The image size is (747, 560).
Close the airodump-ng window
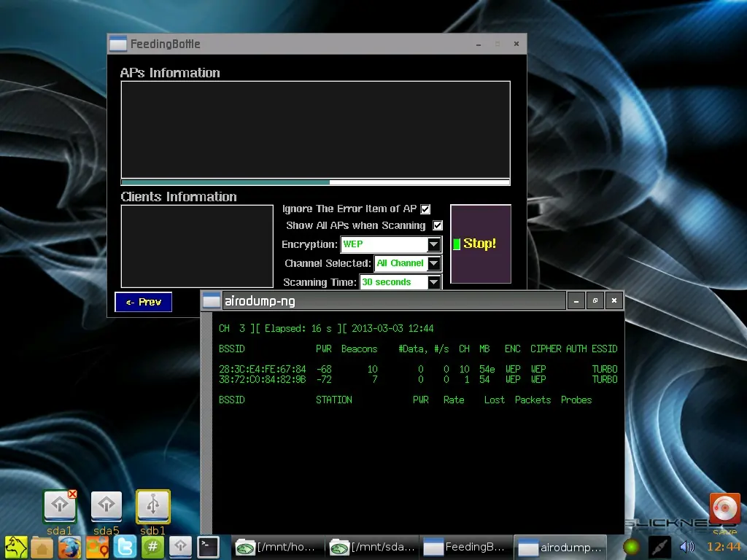click(x=614, y=301)
